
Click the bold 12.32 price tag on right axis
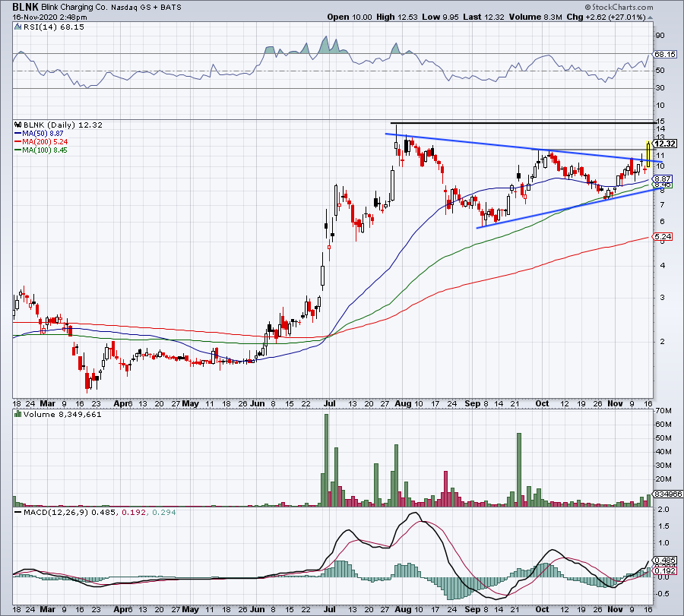[665, 144]
